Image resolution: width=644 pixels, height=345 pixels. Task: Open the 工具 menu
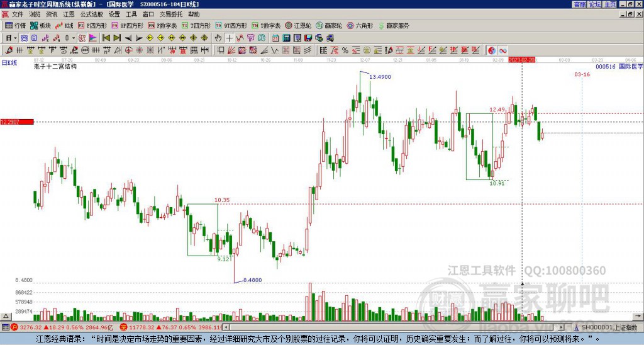tap(131, 14)
